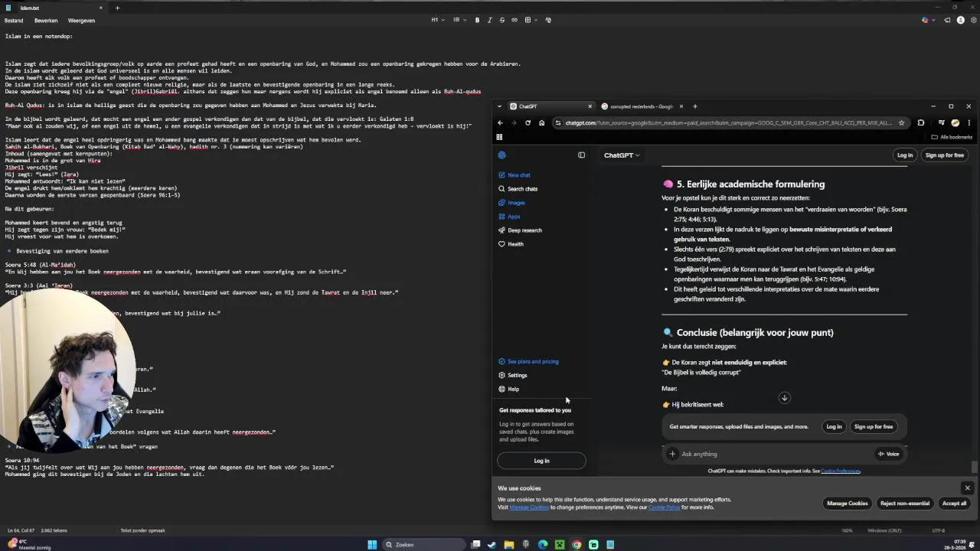
Task: Click the plus attach button in composer
Action: [672, 454]
